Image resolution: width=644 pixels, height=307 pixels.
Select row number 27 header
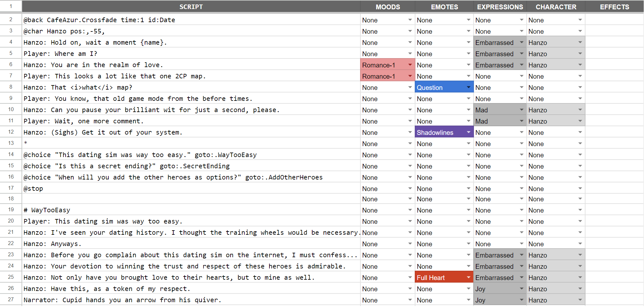click(x=11, y=300)
